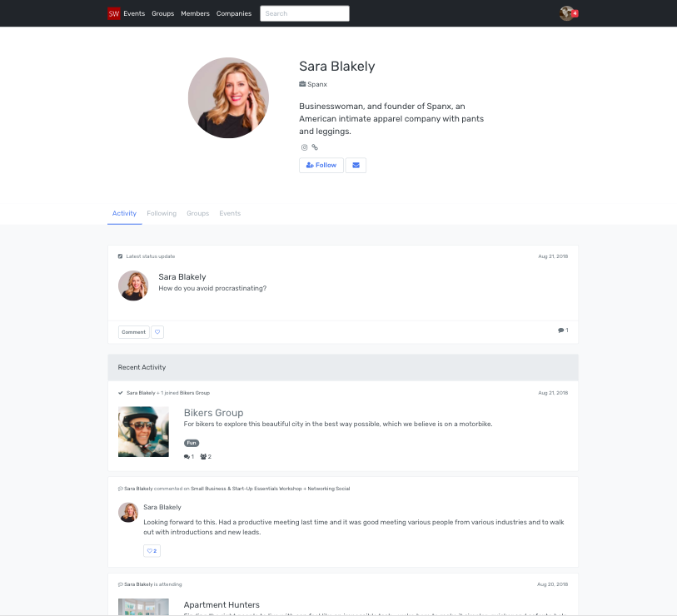Screen dimensions: 677x616
Task: Click Sara Blakely's name above her comment
Action: pos(162,507)
